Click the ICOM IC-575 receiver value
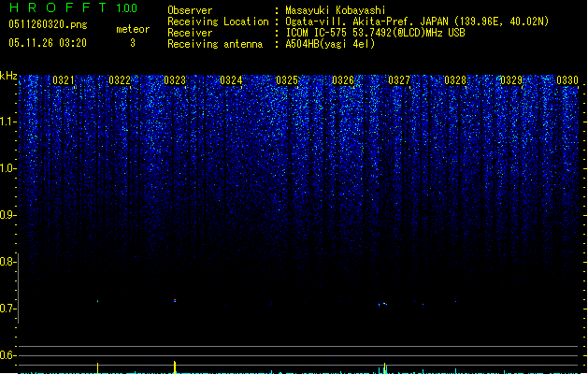This screenshot has width=588, height=374. click(x=375, y=33)
